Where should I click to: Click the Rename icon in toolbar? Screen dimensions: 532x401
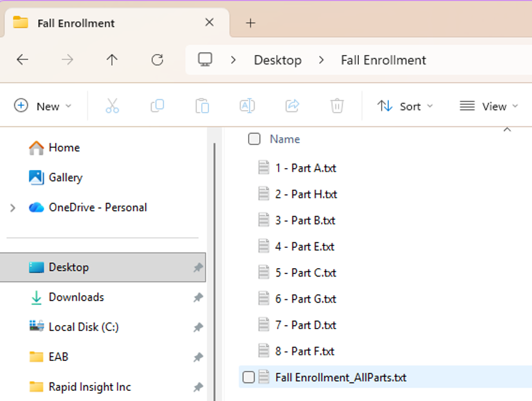click(x=247, y=106)
